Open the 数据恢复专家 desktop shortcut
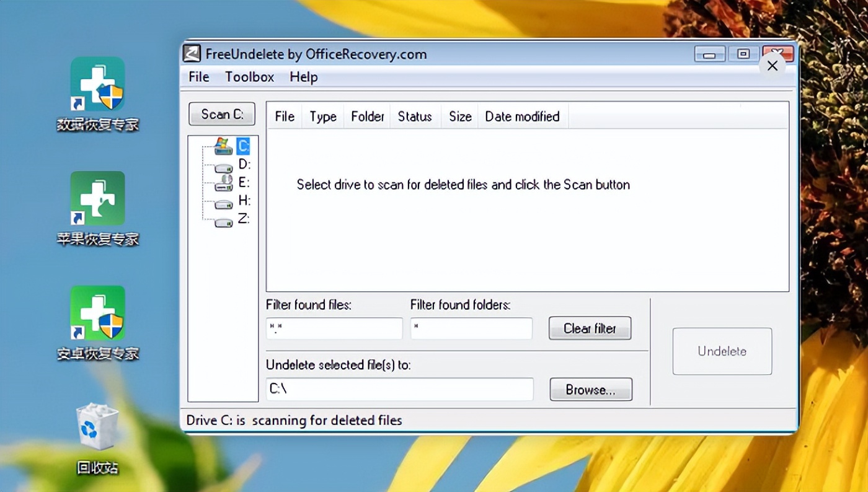Viewport: 868px width, 492px height. pos(97,94)
